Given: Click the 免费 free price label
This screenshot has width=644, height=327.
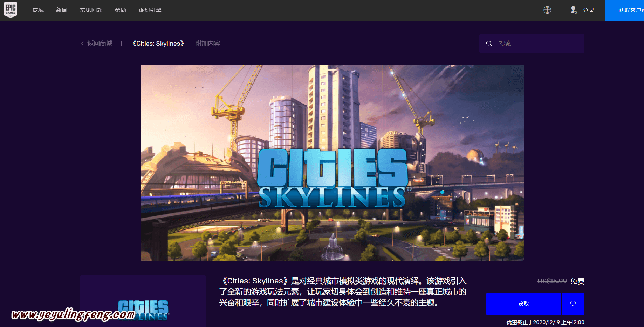Looking at the screenshot, I should pos(577,281).
